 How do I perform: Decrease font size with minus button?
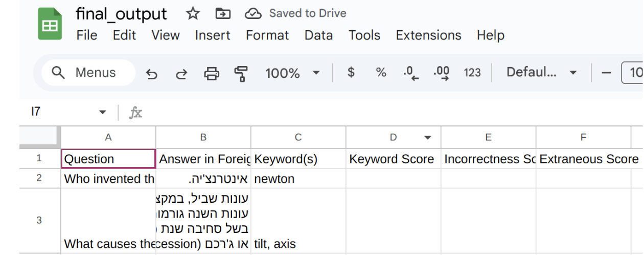[607, 73]
